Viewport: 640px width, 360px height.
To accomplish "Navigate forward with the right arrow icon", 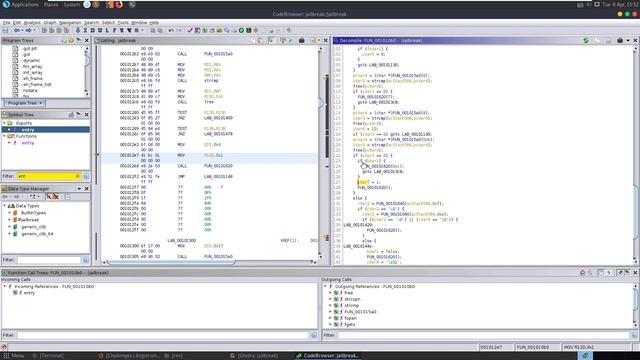I will 29,31.
